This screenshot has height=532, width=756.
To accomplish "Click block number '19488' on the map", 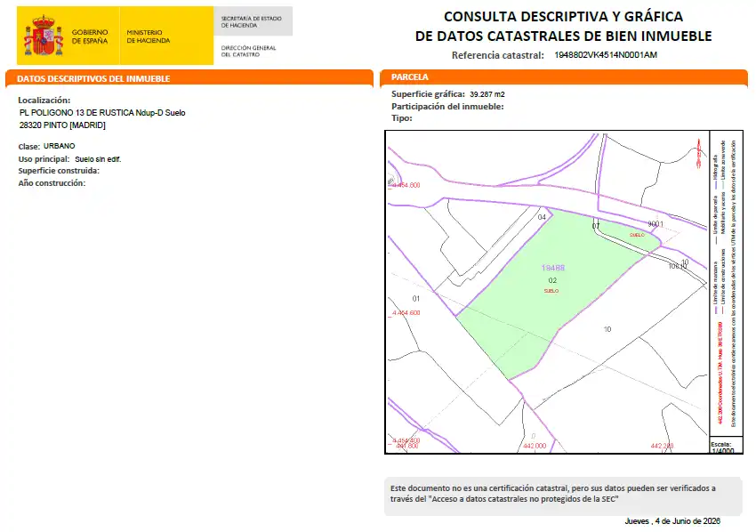I will point(552,268).
